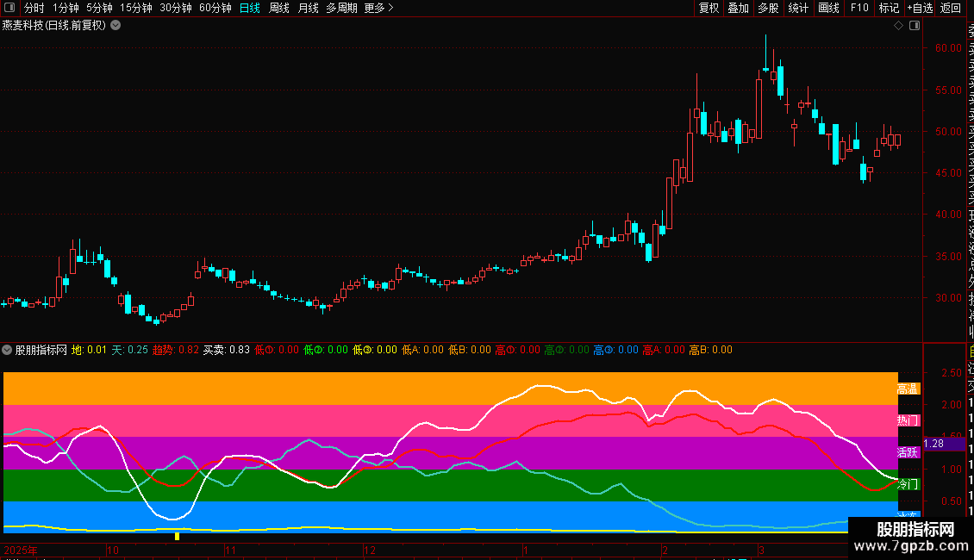Switch to the 分时 view
The image size is (974, 560).
(x=34, y=8)
